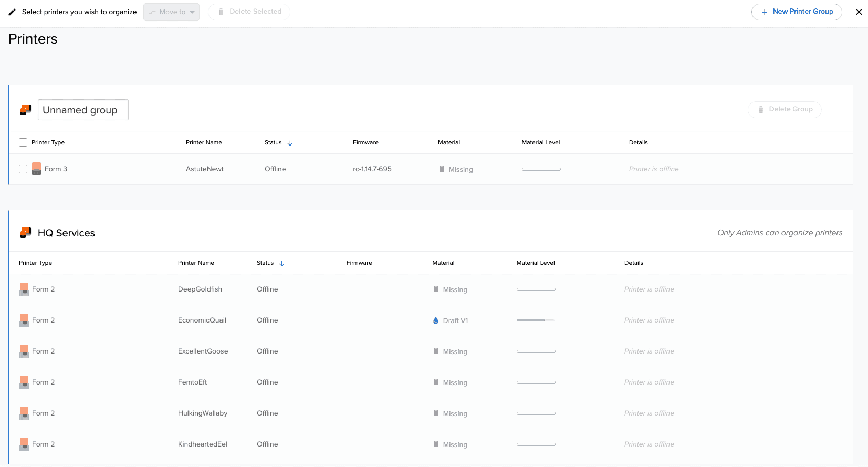Select the HulkingWallaby printer name
The image size is (868, 467).
(203, 413)
